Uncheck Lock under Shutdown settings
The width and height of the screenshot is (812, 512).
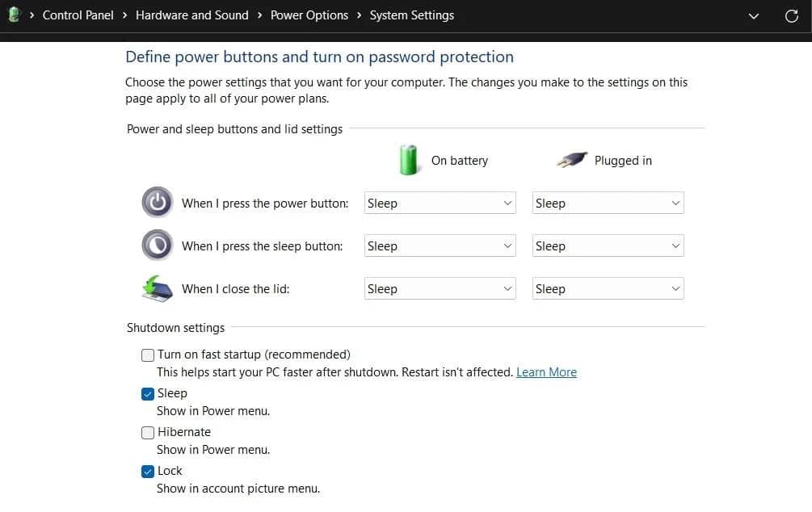click(148, 471)
